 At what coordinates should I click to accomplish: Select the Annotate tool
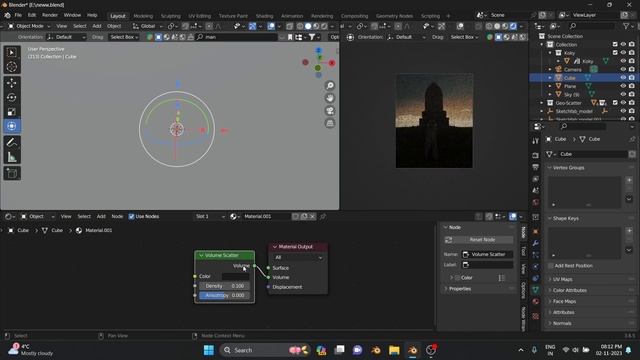(x=12, y=142)
